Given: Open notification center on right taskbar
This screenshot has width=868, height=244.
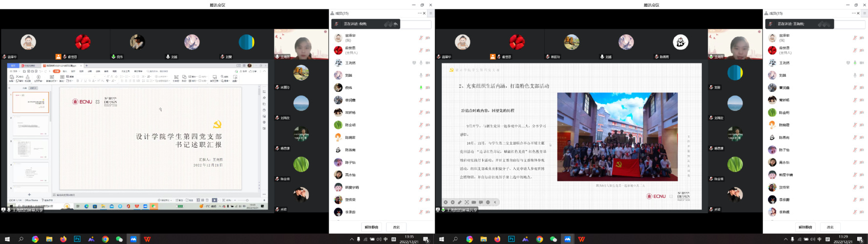Looking at the screenshot, I should click(860, 239).
